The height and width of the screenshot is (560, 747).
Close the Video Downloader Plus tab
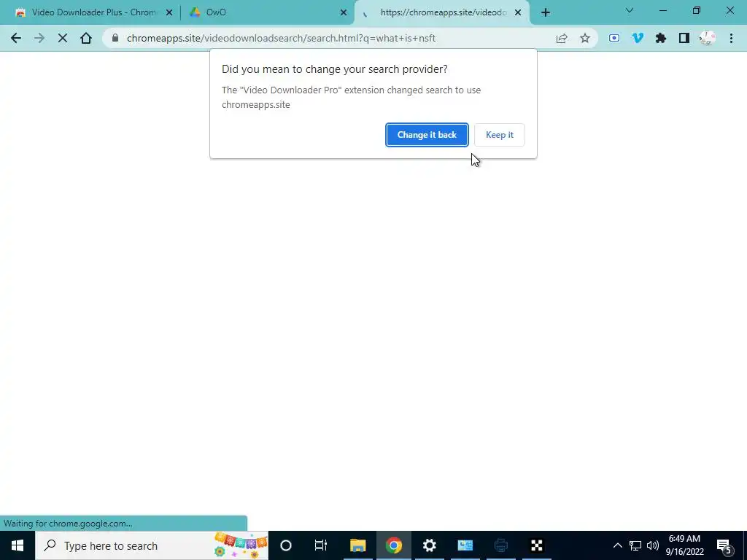pyautogui.click(x=169, y=12)
